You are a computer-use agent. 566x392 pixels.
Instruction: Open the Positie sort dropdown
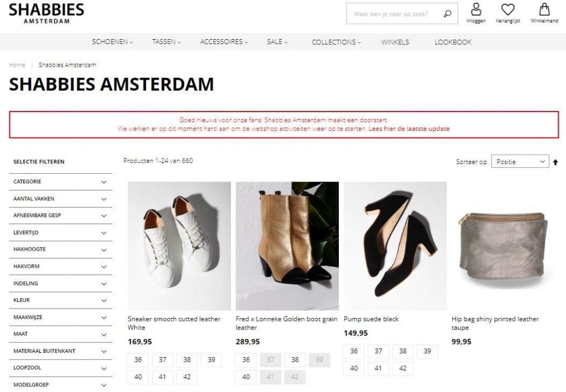tap(520, 162)
